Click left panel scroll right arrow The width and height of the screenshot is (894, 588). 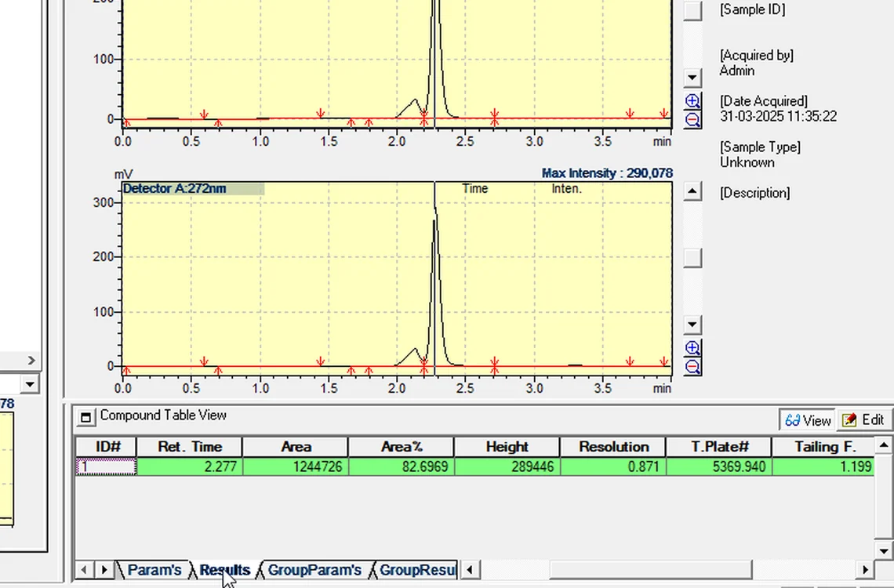[31, 361]
